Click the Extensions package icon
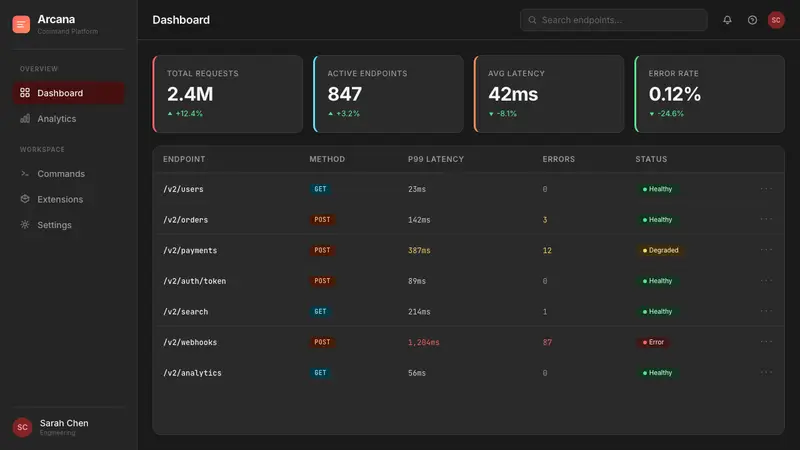 [x=24, y=199]
